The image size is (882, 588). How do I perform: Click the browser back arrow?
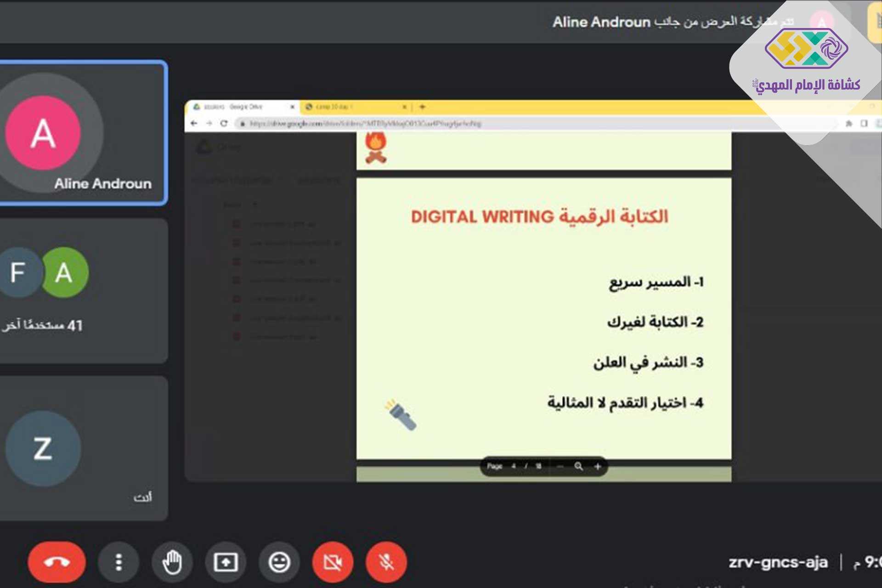pos(194,123)
